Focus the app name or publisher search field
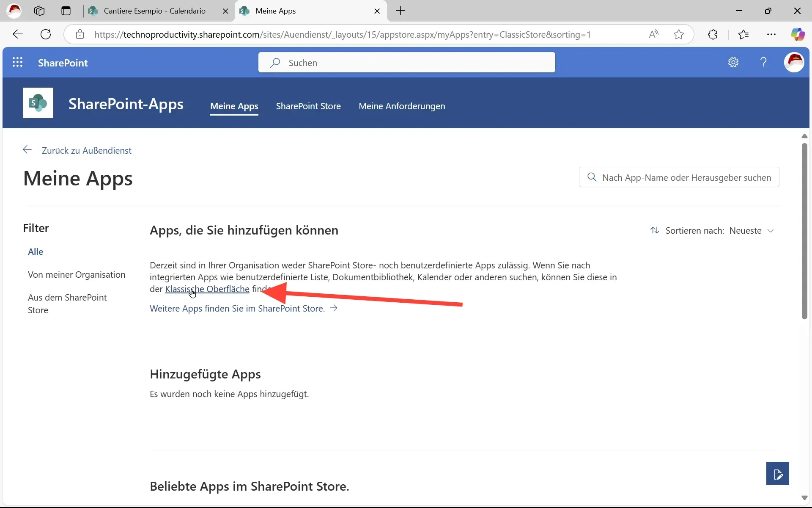The height and width of the screenshot is (508, 812). pos(679,177)
